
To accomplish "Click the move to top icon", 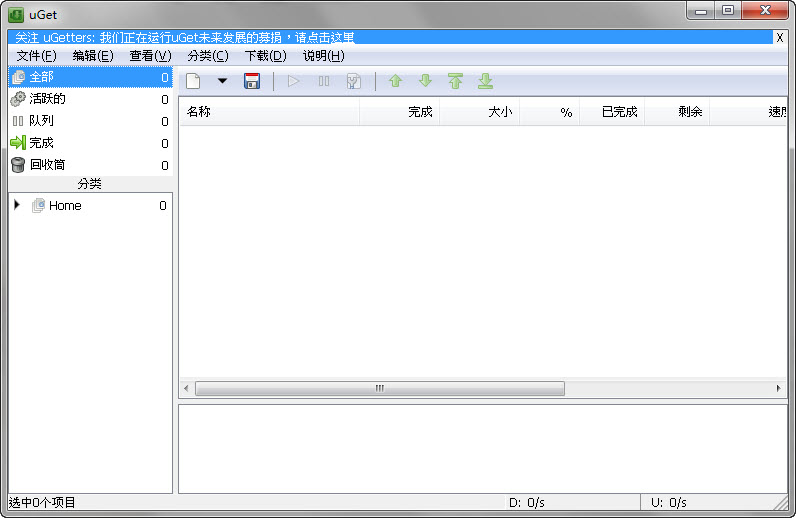I will point(455,81).
